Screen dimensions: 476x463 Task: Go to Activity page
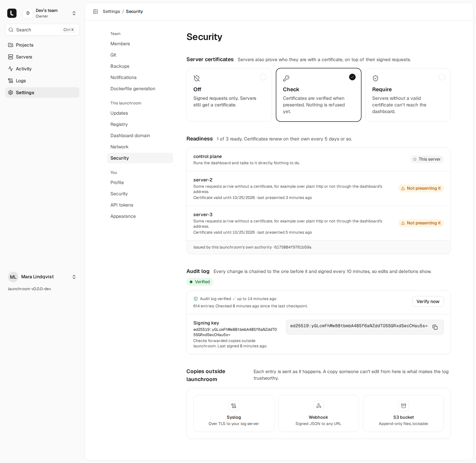coord(42,69)
